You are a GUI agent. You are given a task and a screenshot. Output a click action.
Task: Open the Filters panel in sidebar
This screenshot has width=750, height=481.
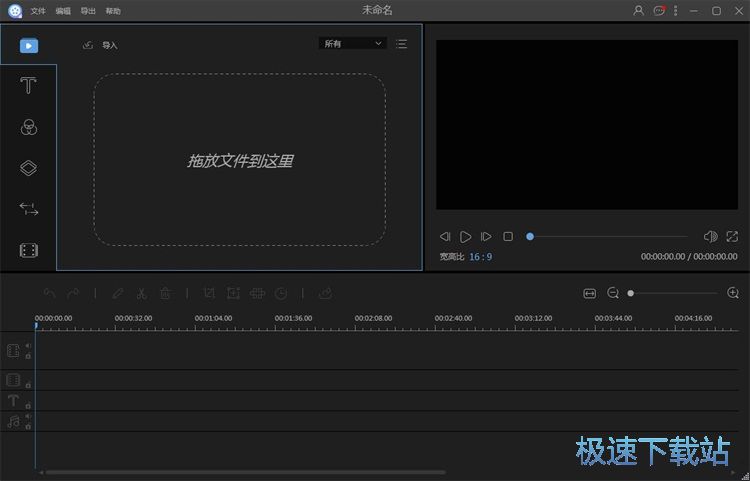coord(28,127)
